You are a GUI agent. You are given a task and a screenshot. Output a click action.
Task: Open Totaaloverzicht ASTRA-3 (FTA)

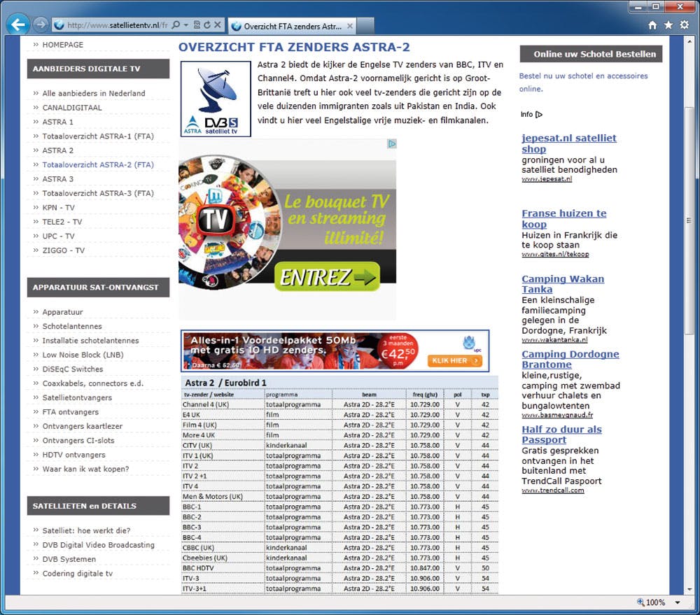tap(98, 193)
